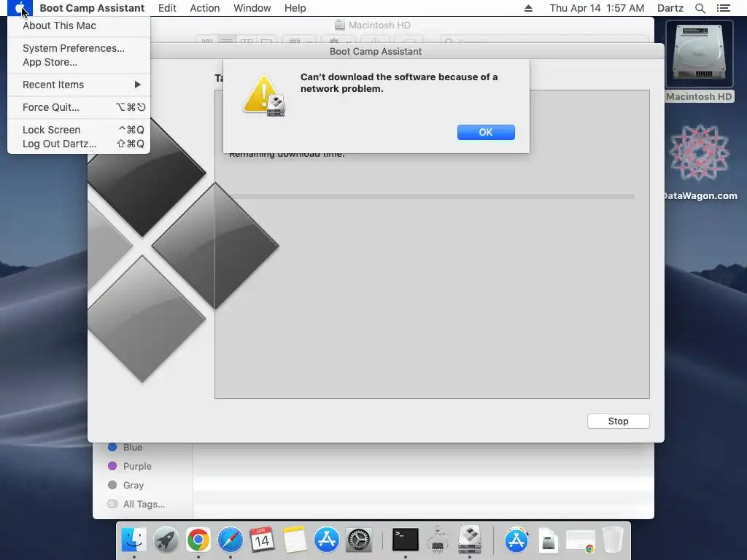Choose Force Quit… from Apple menu
The height and width of the screenshot is (560, 747).
coord(79,107)
